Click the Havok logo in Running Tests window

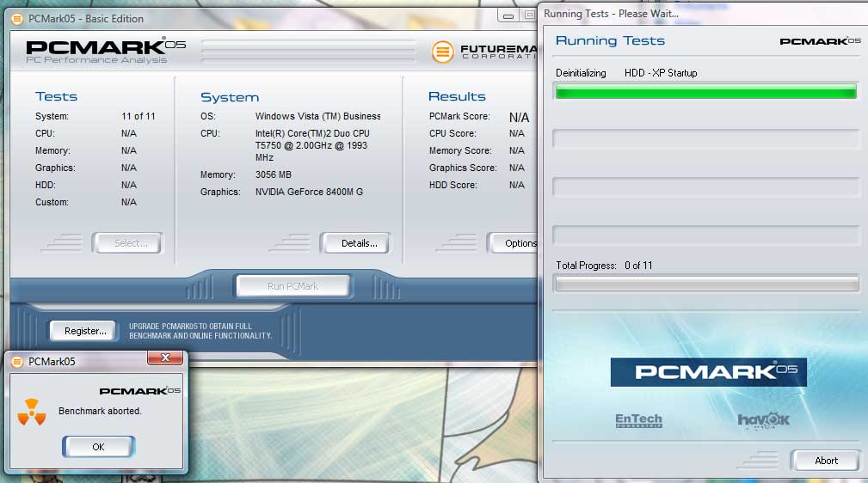tap(763, 420)
